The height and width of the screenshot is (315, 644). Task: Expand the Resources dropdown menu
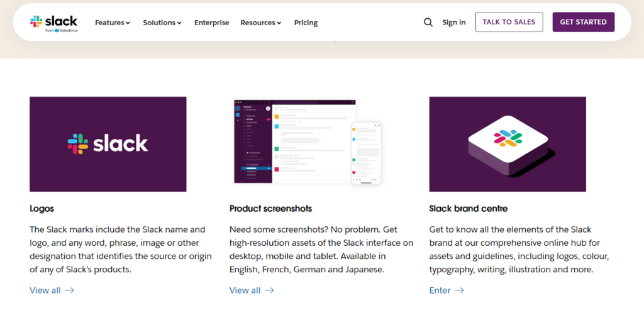click(x=260, y=23)
